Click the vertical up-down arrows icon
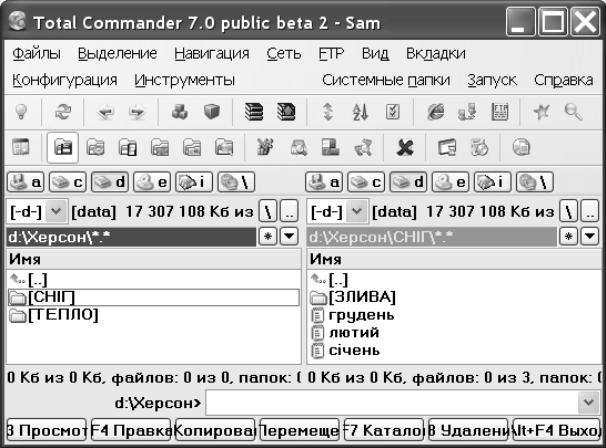606x448 pixels. pos(328,112)
